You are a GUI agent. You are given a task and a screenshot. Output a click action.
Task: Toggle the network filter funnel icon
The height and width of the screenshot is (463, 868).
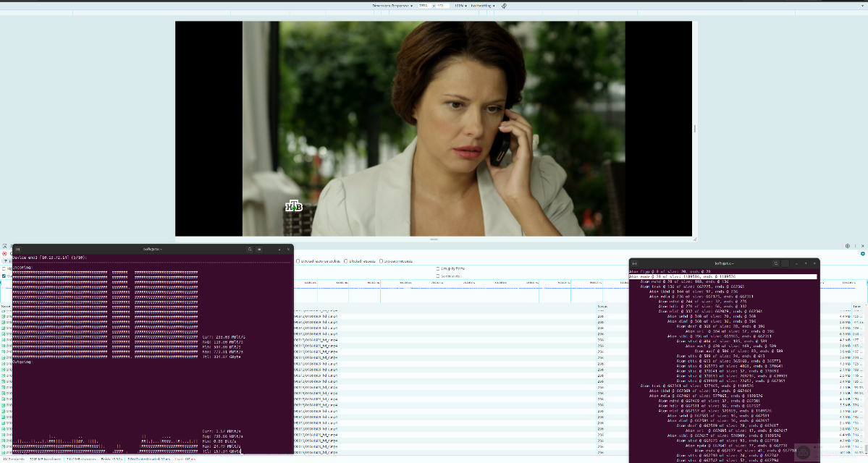point(6,260)
